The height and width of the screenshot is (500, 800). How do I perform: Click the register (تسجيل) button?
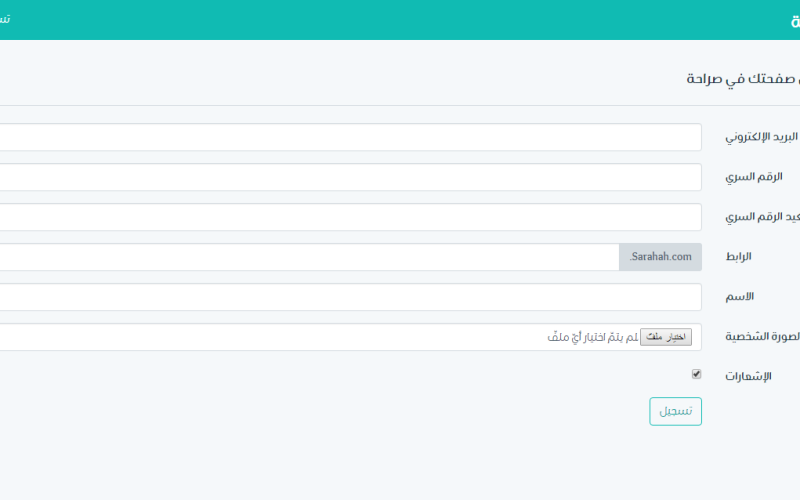coord(675,411)
